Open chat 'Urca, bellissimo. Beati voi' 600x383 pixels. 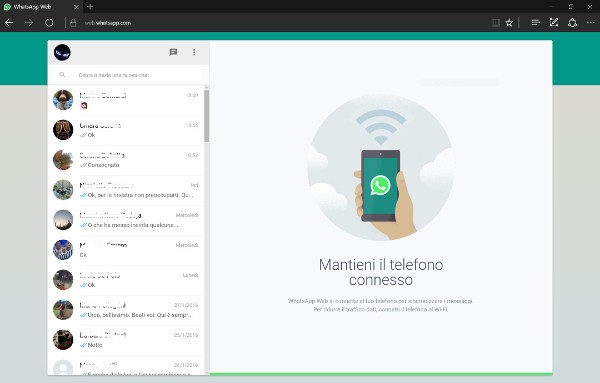[x=126, y=310]
